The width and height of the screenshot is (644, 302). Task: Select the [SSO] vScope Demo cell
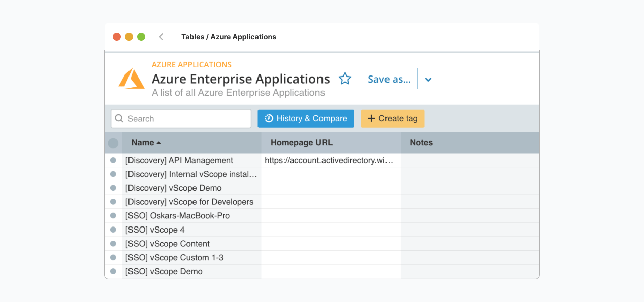tap(191, 271)
